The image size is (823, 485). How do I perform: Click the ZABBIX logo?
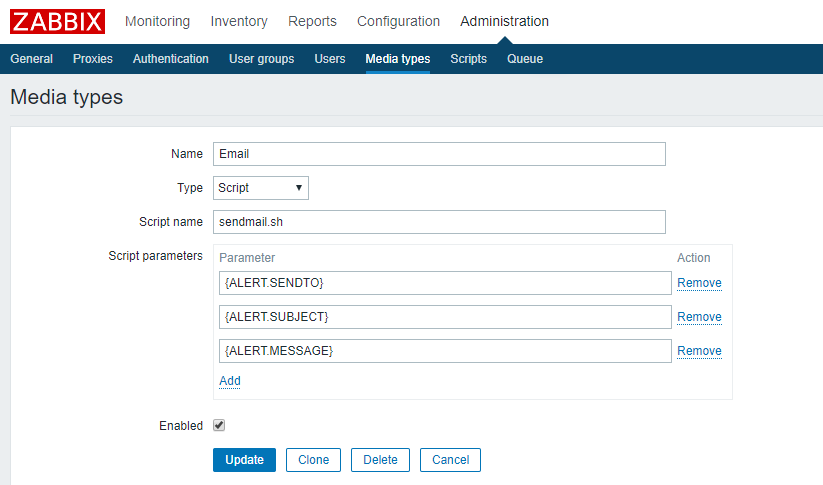57,21
